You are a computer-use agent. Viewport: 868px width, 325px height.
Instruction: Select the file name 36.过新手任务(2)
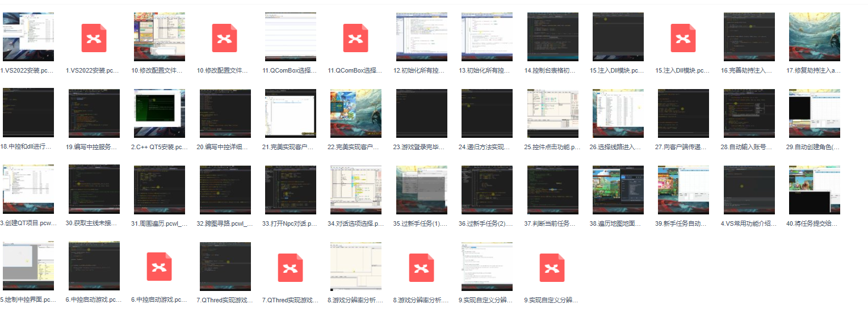pyautogui.click(x=487, y=223)
